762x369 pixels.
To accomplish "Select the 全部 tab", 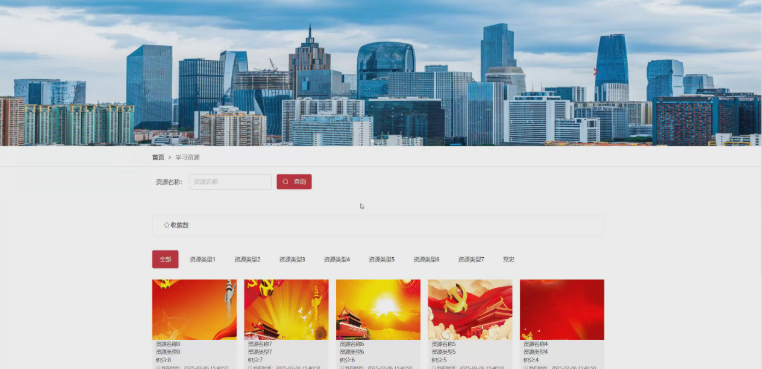I will [x=165, y=259].
